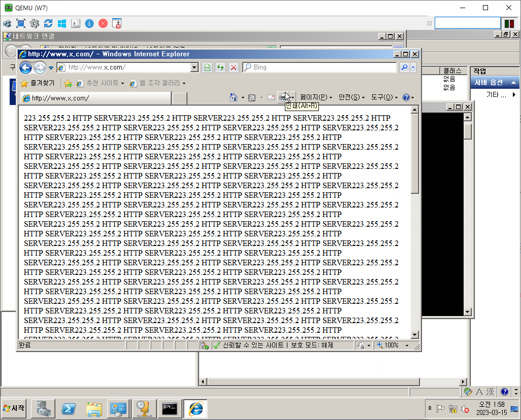521x420 pixels.
Task: Open the 안전(S) Safety menu
Action: (x=351, y=97)
